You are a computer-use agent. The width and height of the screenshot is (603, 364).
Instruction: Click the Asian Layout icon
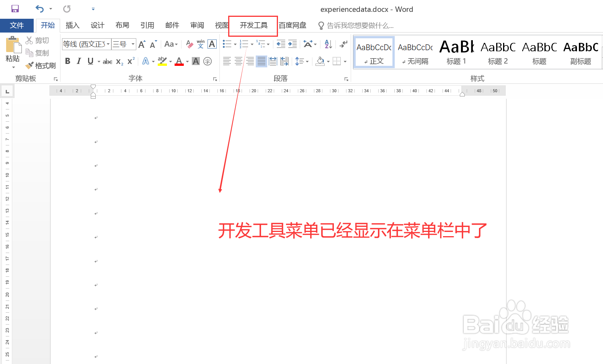pos(308,44)
